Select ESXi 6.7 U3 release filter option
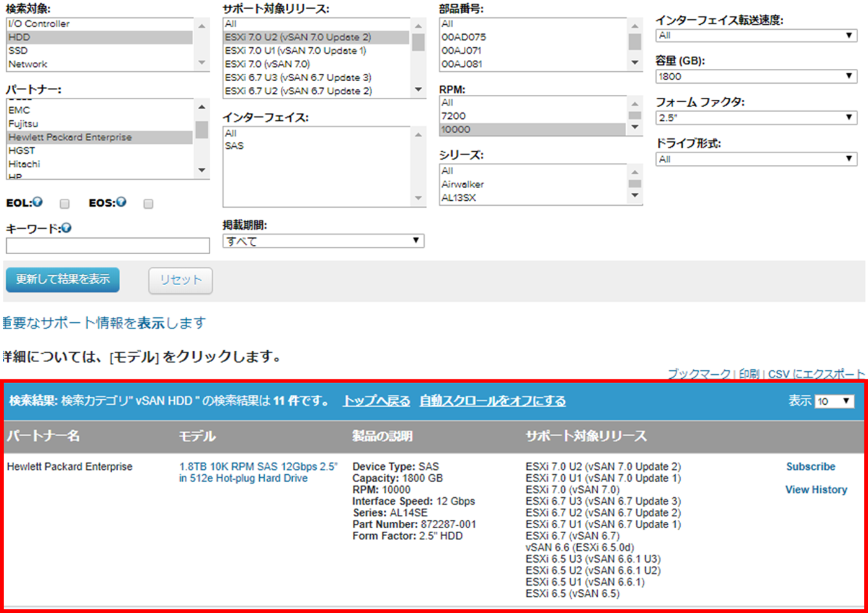868x613 pixels. coord(317,77)
